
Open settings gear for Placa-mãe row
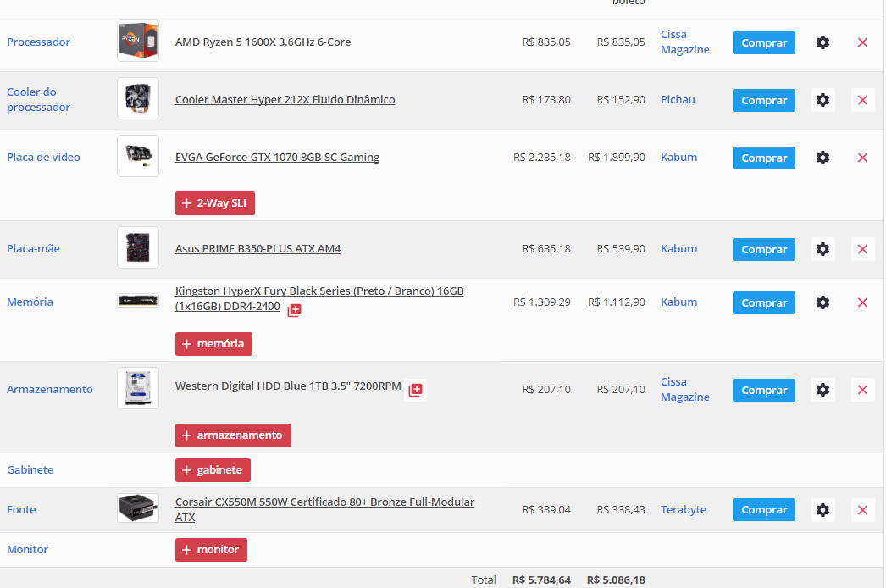tap(822, 249)
